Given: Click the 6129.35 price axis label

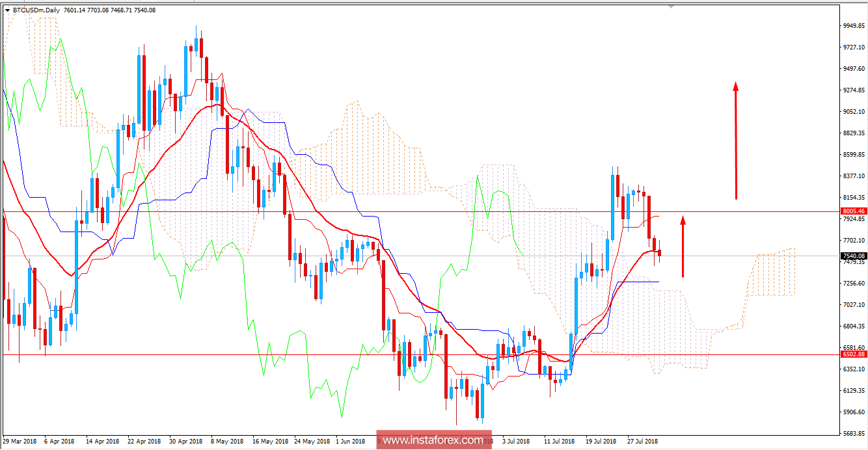Looking at the screenshot, I should [853, 391].
